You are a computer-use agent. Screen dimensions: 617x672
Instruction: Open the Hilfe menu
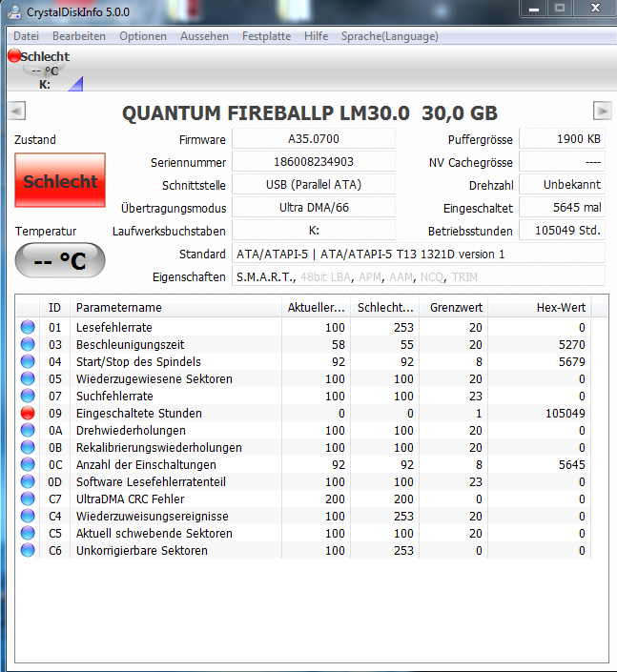pos(316,36)
